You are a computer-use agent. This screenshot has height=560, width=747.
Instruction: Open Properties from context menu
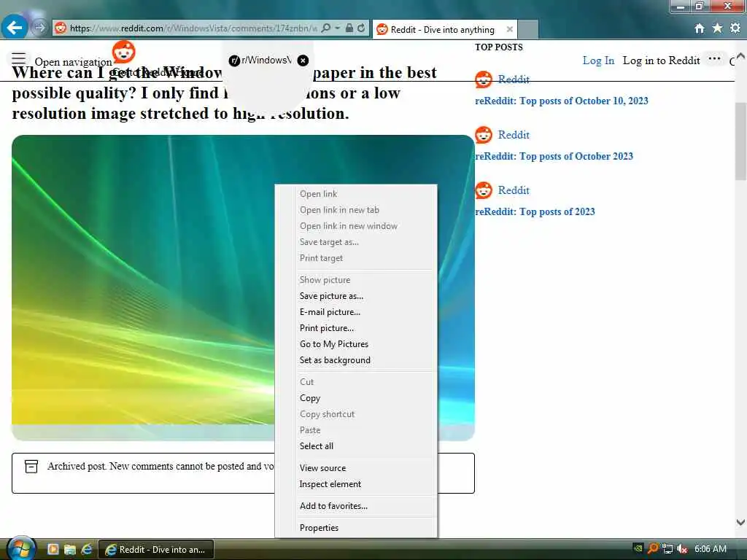click(319, 528)
